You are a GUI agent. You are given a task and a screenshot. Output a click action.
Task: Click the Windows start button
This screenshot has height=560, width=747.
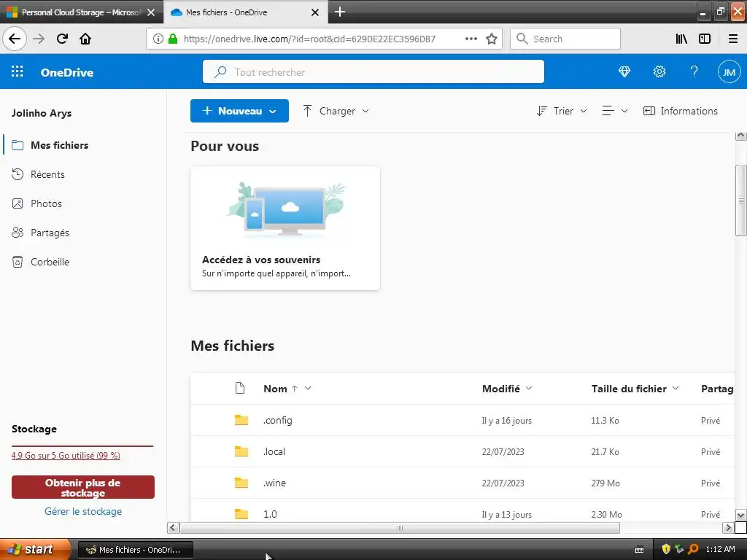35,549
